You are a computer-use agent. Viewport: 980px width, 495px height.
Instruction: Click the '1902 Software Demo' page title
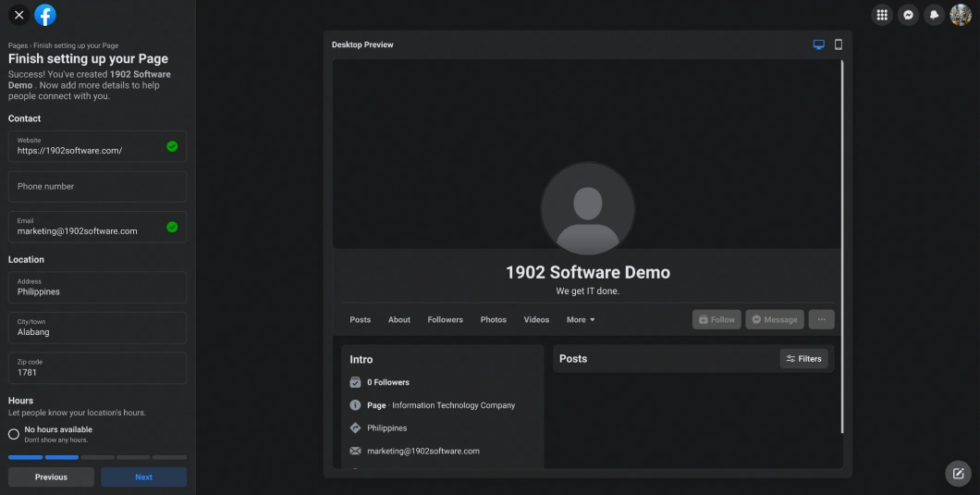point(587,272)
